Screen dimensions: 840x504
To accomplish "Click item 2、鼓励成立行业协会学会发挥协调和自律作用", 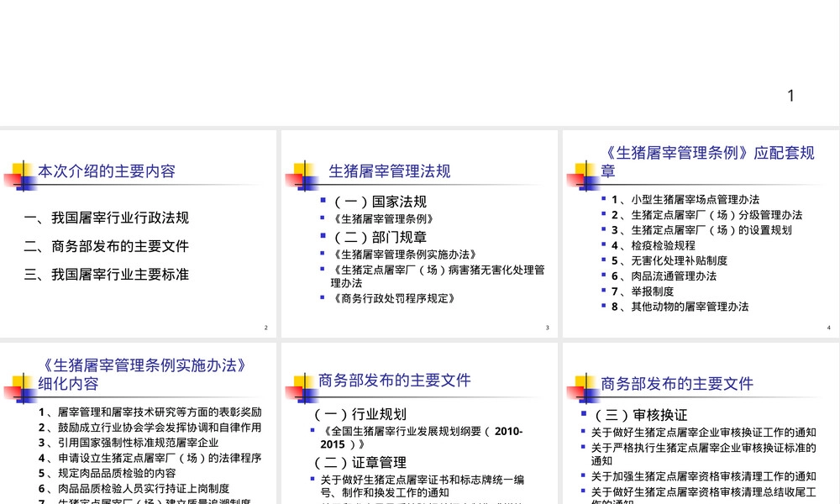I will coord(150,428).
